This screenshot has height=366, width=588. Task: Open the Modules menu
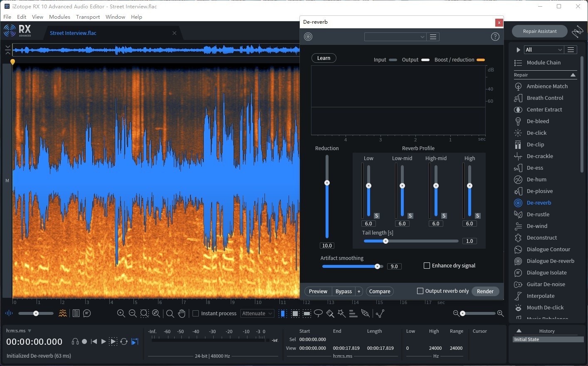pos(59,17)
